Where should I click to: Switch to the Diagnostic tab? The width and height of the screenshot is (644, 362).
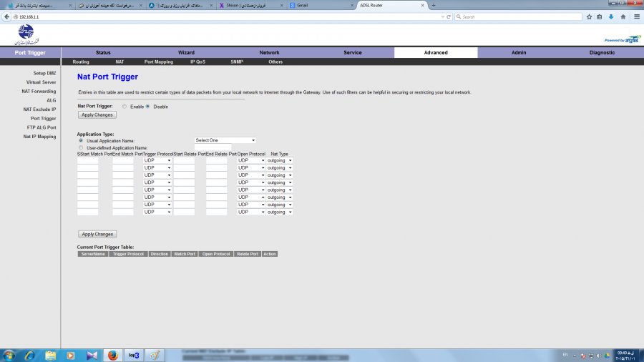(x=602, y=52)
